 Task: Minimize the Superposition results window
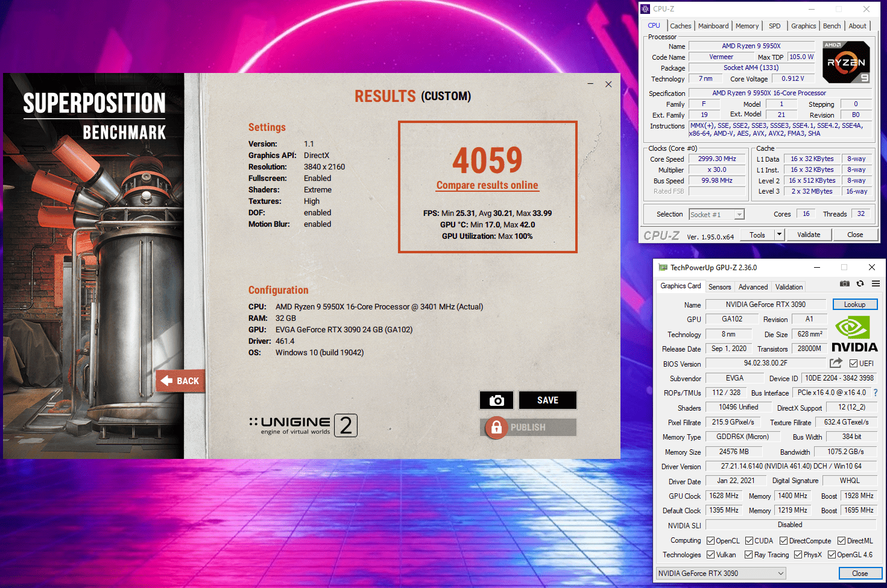pos(591,84)
